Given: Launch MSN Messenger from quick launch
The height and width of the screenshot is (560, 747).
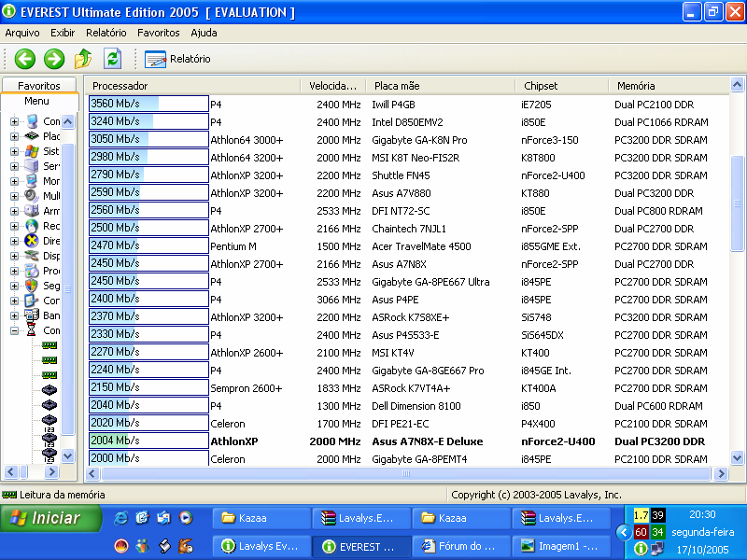Looking at the screenshot, I should 142,546.
